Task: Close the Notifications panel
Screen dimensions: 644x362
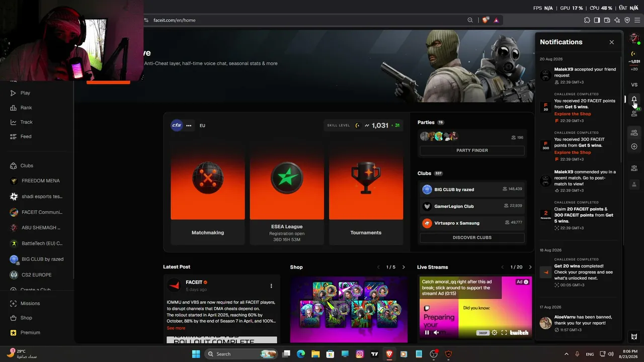Action: pos(612,42)
